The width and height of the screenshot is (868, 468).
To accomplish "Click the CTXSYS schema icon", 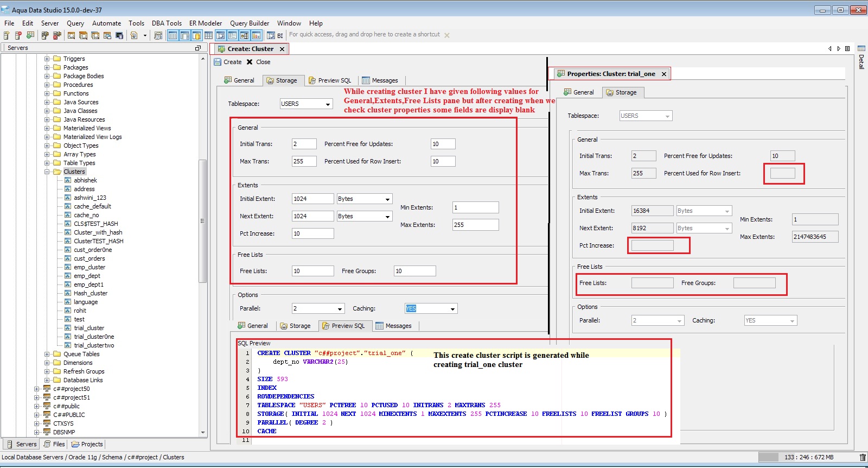I will point(47,423).
